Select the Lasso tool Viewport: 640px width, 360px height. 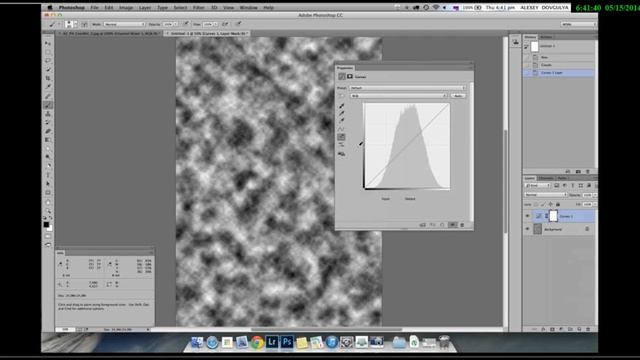click(x=48, y=61)
